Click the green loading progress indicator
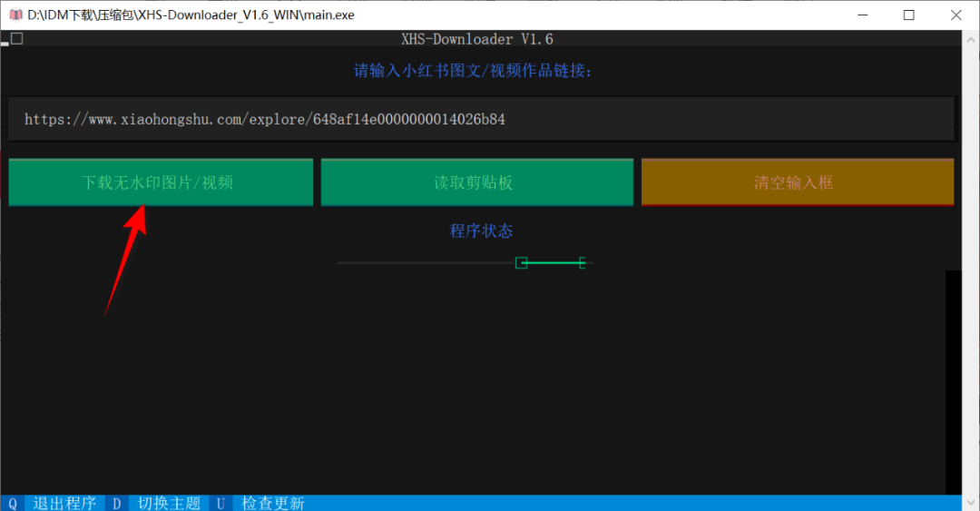Viewport: 980px width, 511px height. tap(551, 262)
